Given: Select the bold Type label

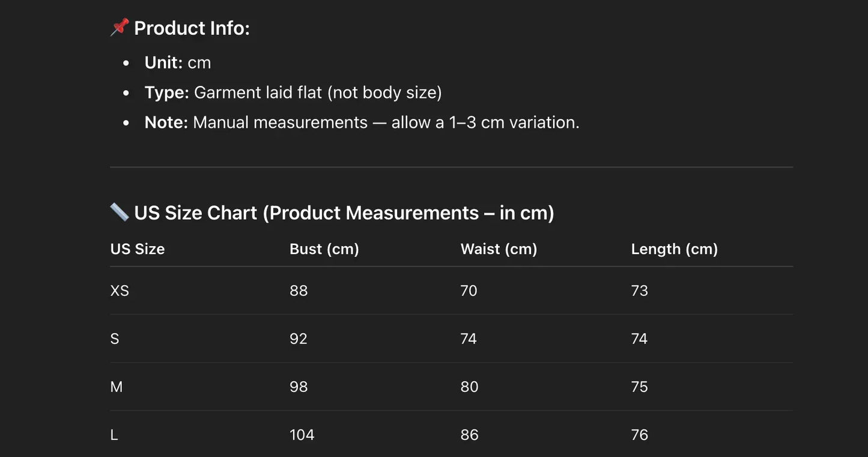Looking at the screenshot, I should (166, 92).
